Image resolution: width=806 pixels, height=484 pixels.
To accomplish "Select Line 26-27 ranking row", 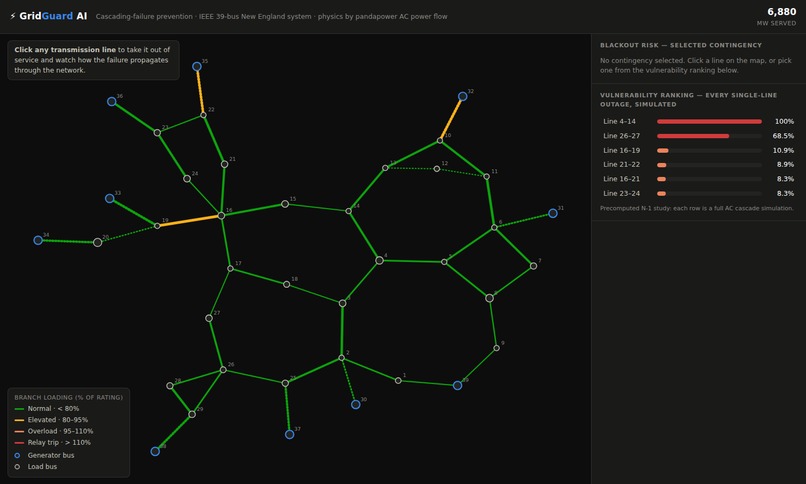I will [x=698, y=136].
